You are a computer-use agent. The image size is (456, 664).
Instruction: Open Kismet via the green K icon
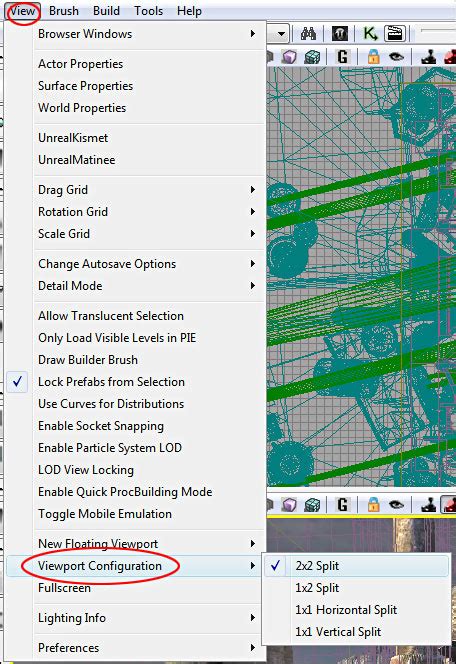click(x=370, y=34)
